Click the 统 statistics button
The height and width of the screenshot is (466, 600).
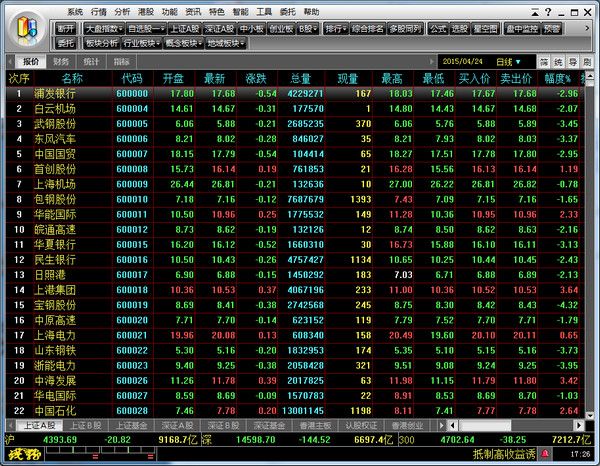558,62
